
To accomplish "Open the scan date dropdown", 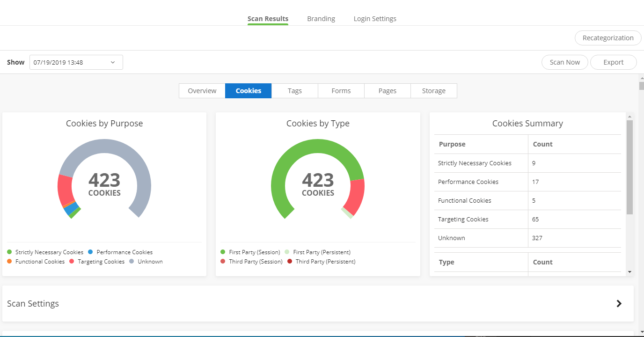I will click(x=76, y=62).
